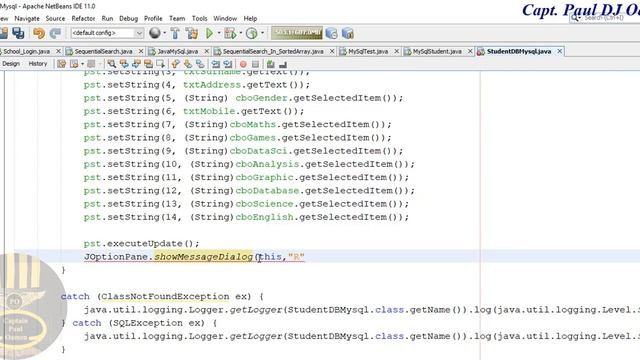
Task: Open the dropdown next to the Run button
Action: [x=219, y=33]
